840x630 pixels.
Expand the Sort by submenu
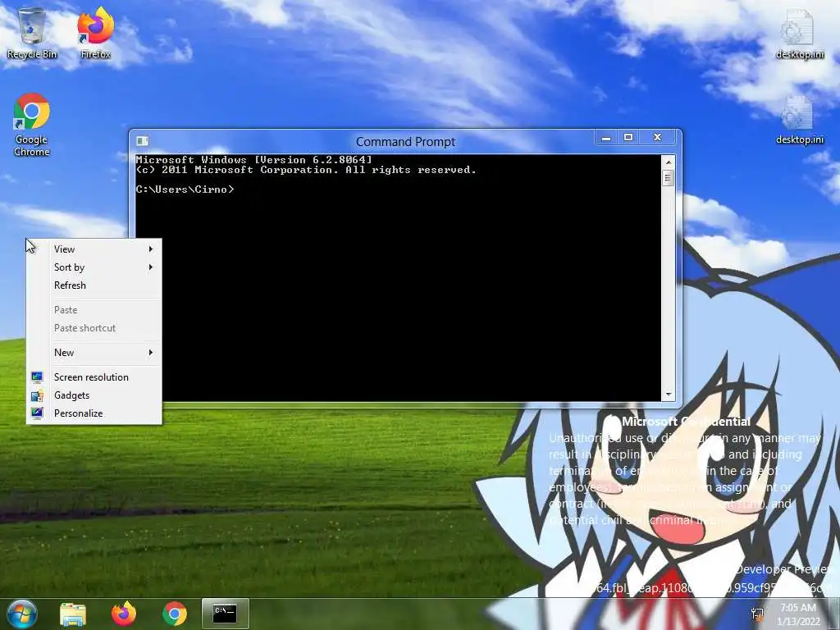[94, 267]
